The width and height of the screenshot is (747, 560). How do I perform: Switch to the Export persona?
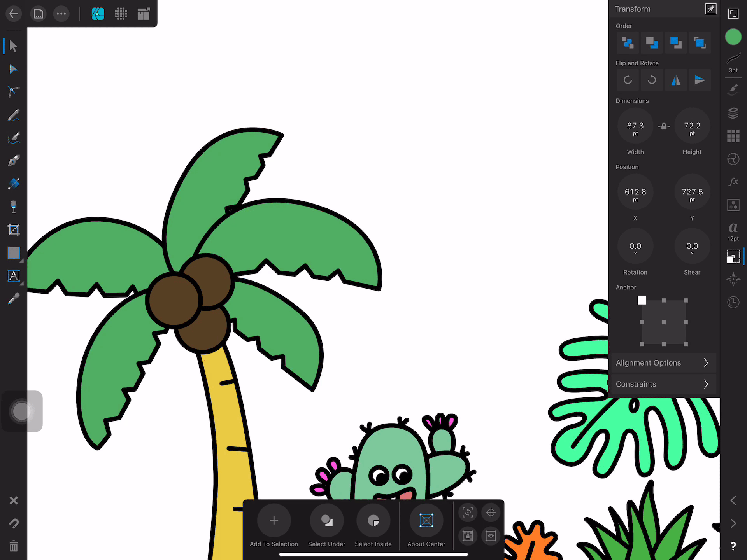click(x=144, y=14)
